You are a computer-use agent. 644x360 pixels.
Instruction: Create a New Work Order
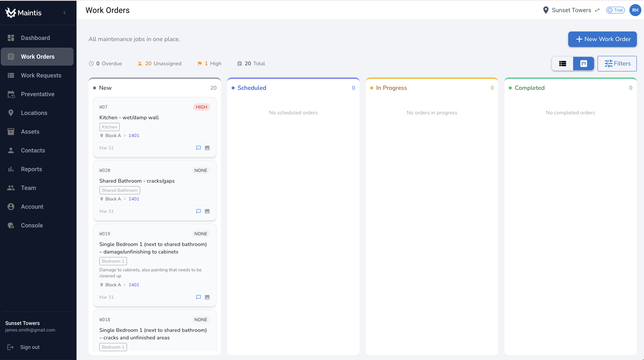602,39
